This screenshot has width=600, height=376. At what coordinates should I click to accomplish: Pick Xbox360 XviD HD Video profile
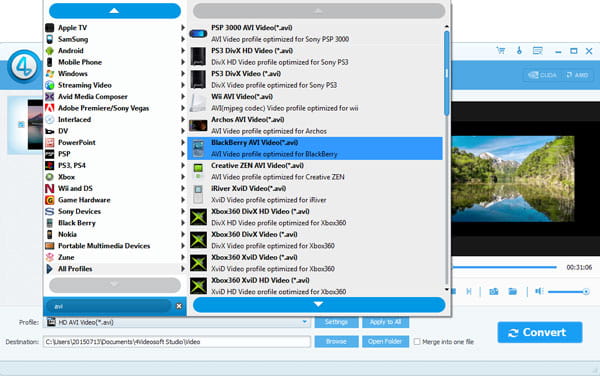coord(315,285)
